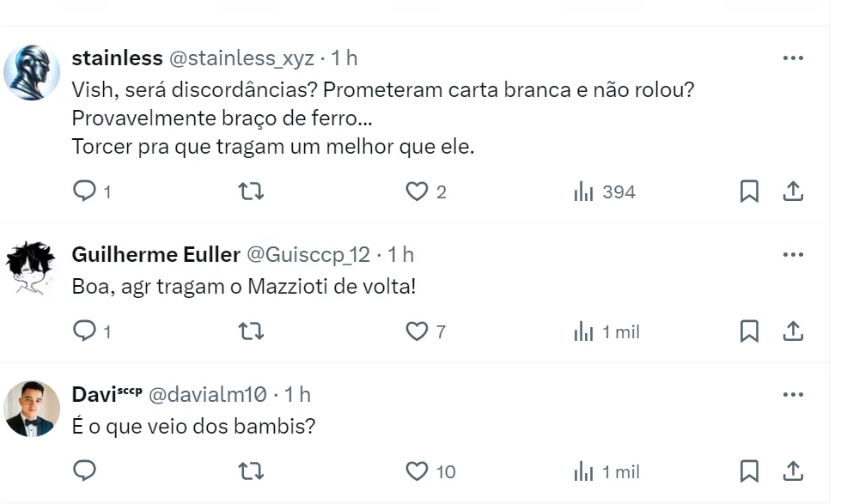Open more options on Guilherme's tweet

[793, 255]
